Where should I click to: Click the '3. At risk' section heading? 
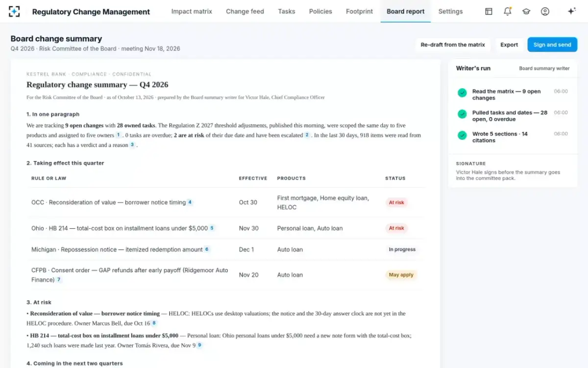pos(39,302)
